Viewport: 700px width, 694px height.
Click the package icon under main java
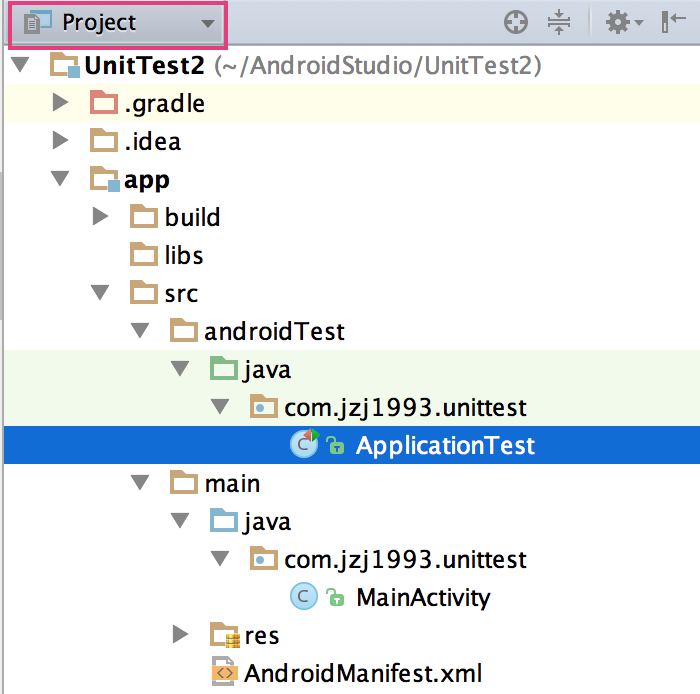pos(264,558)
